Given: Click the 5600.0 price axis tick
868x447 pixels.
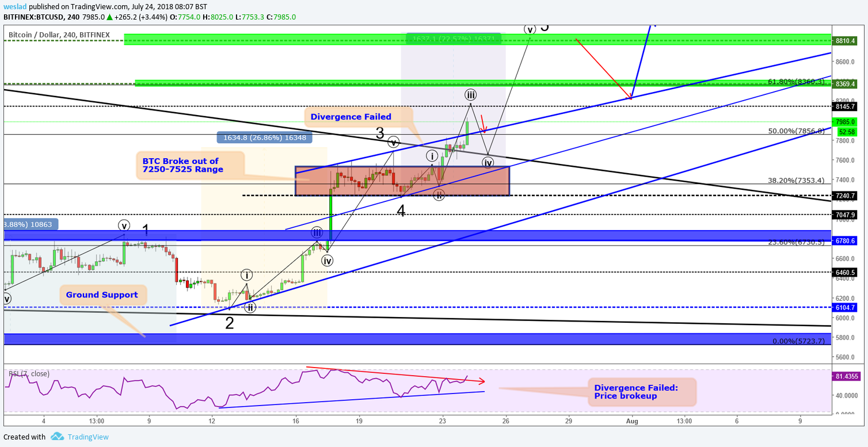Looking at the screenshot, I should (846, 357).
